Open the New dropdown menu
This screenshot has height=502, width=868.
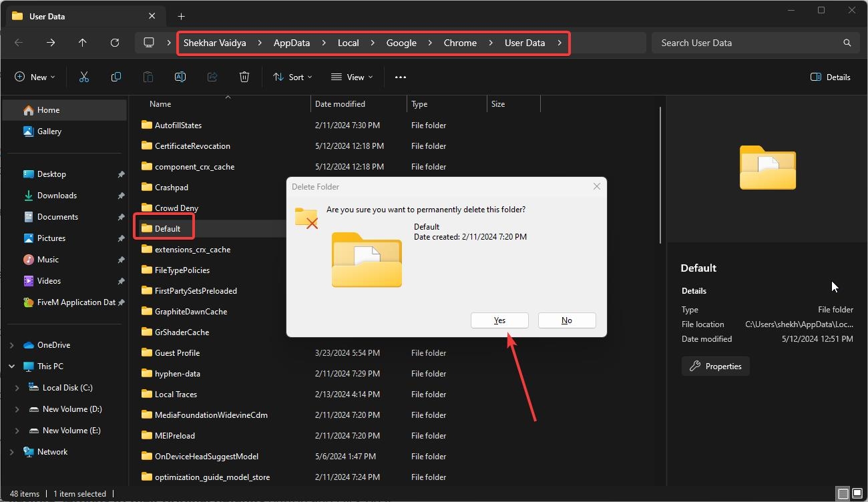coord(35,77)
